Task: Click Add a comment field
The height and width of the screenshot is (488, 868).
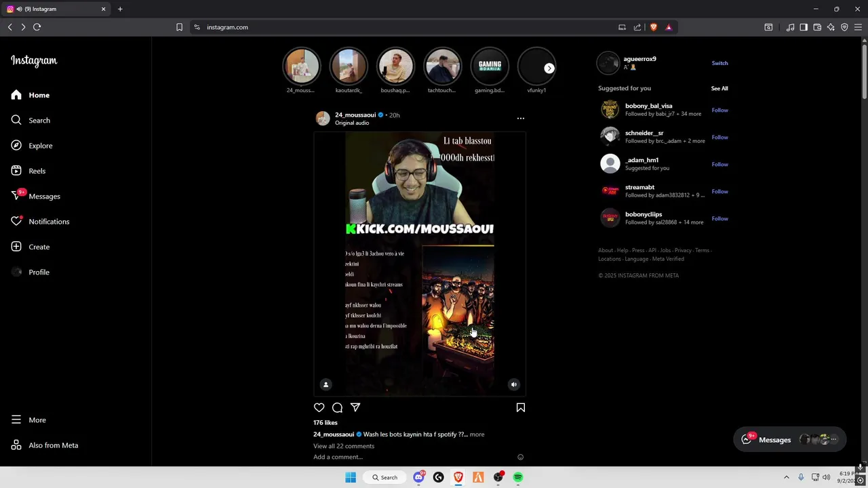Action: [412, 457]
